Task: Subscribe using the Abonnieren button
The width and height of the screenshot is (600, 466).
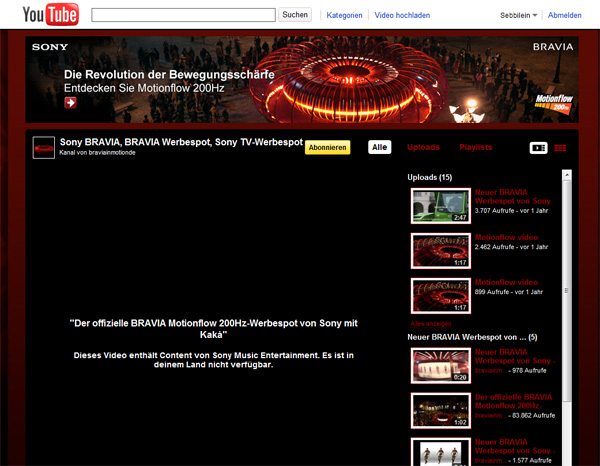Action: 327,147
